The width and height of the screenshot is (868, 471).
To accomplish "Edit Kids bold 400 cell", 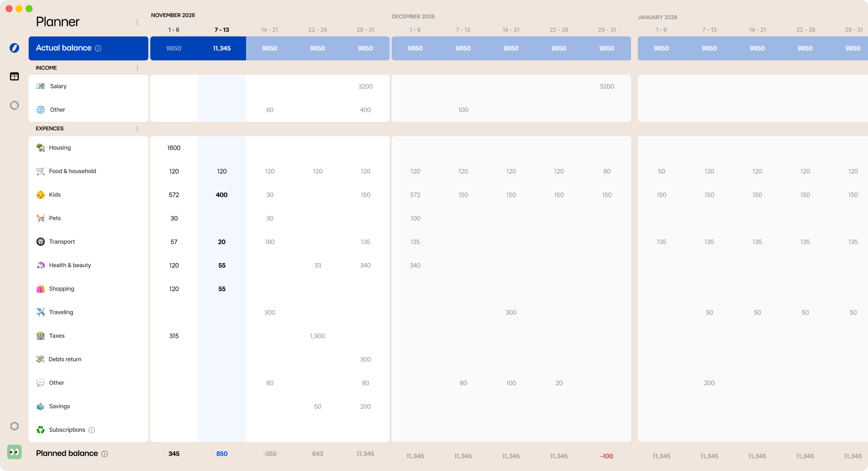I will pyautogui.click(x=222, y=195).
